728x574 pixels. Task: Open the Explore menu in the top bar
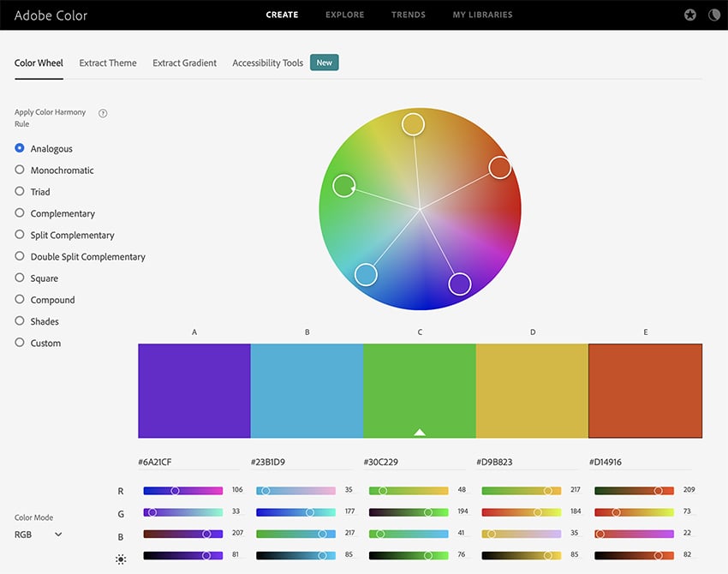(x=344, y=15)
